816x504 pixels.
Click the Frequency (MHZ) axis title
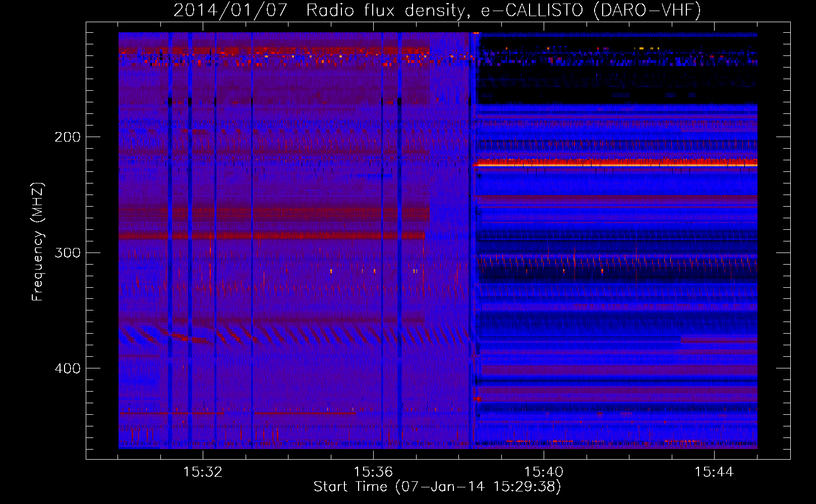[x=38, y=241]
